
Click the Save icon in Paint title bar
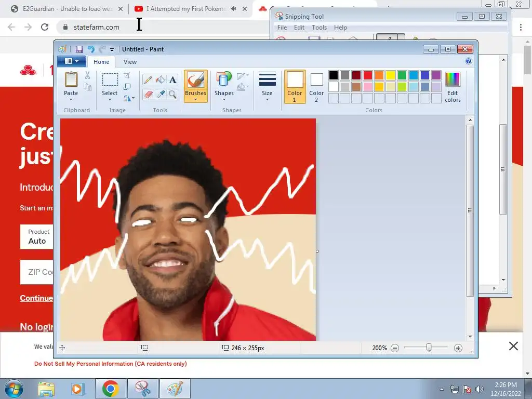pyautogui.click(x=79, y=49)
